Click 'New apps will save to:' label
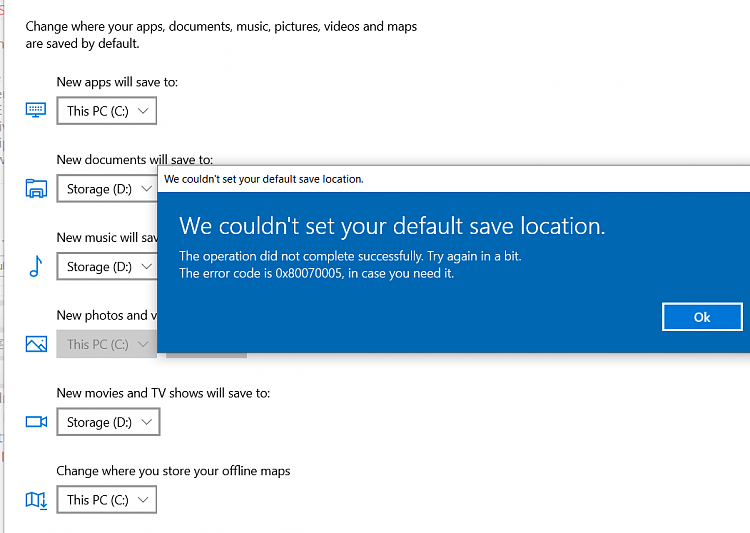This screenshot has width=750, height=533. [117, 82]
